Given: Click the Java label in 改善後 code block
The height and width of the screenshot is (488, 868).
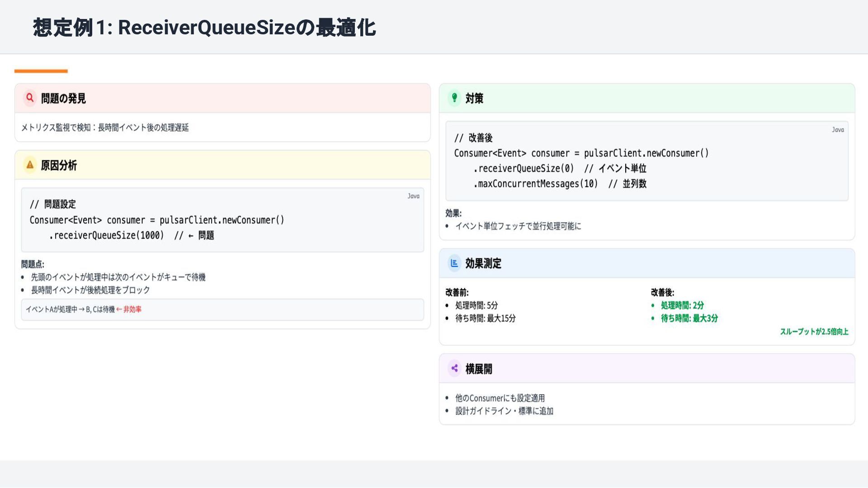Looking at the screenshot, I should coord(838,130).
